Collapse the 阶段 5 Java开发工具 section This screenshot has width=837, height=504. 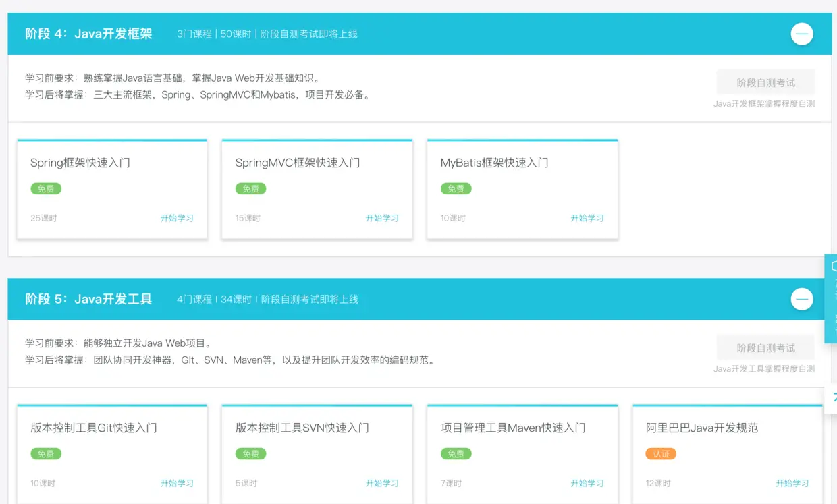pyautogui.click(x=802, y=299)
